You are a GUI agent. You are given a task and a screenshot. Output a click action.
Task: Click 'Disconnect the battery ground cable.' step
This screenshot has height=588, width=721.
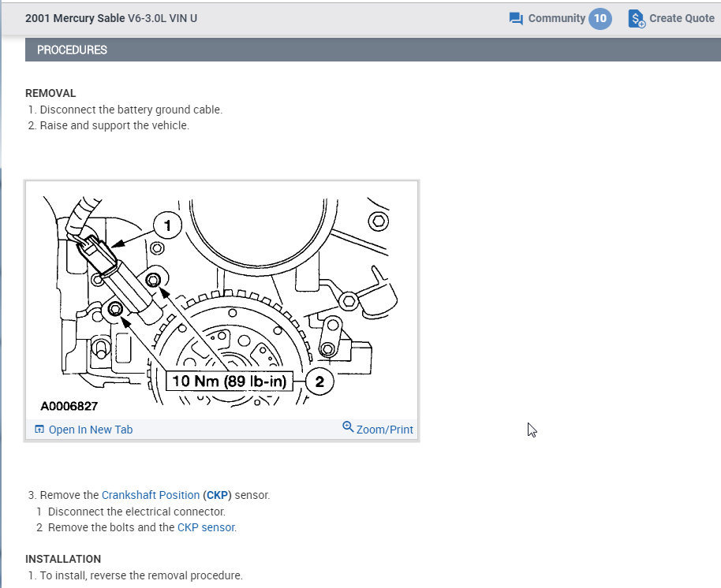(x=131, y=110)
